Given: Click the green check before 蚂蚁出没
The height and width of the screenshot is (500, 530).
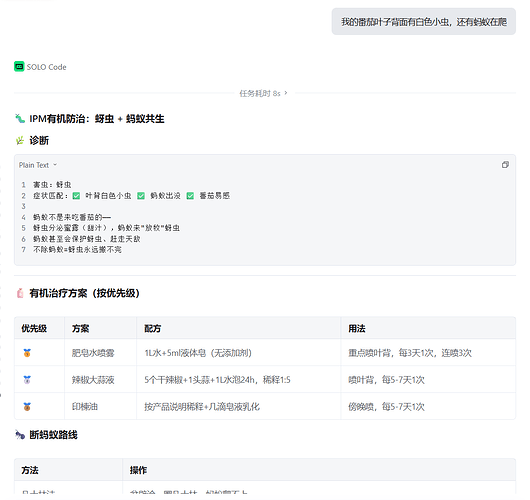Looking at the screenshot, I should click(141, 196).
